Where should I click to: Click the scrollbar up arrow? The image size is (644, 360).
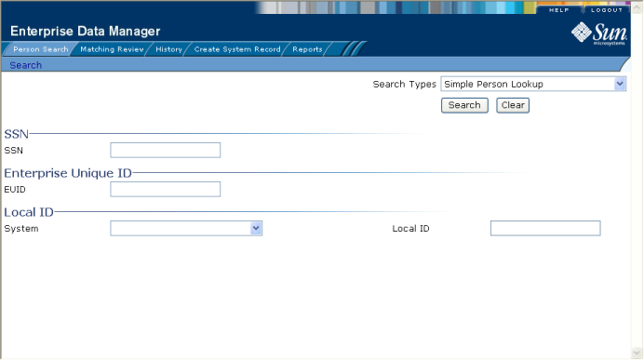click(x=637, y=7)
